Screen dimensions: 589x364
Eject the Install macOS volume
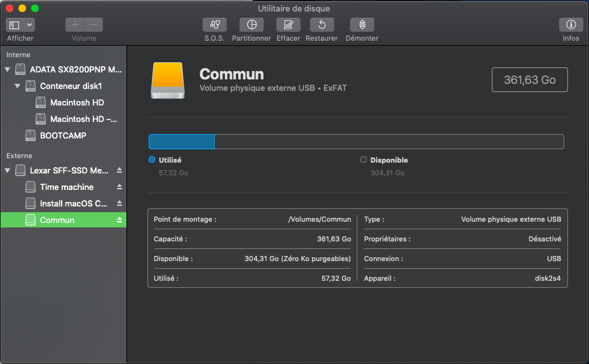click(119, 204)
